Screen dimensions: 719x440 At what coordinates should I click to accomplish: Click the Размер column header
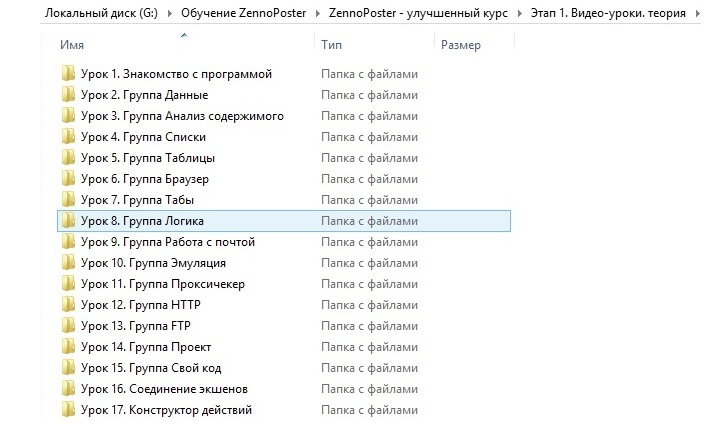point(461,46)
